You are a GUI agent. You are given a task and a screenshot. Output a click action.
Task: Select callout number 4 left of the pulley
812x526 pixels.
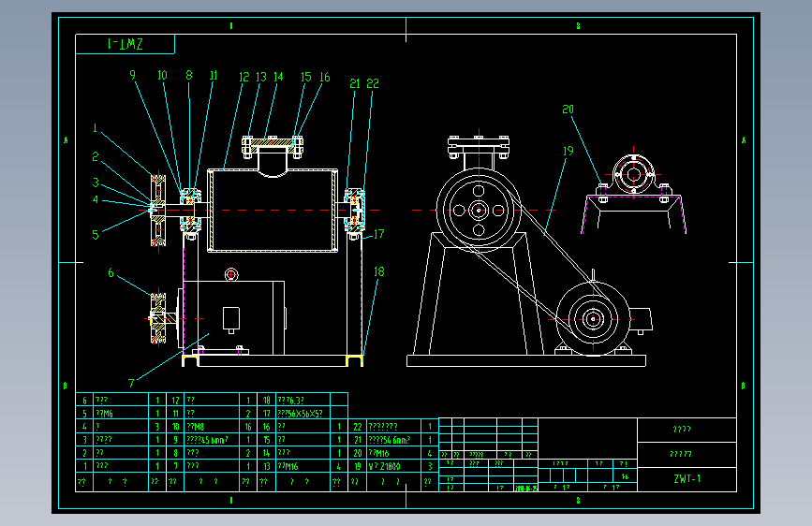click(x=96, y=199)
